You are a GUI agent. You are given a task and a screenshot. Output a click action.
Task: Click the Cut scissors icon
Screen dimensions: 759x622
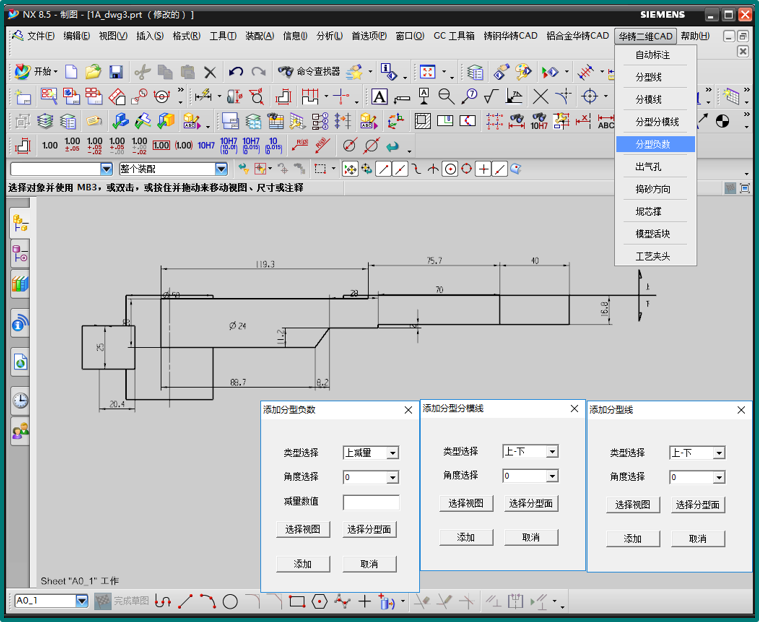point(142,73)
